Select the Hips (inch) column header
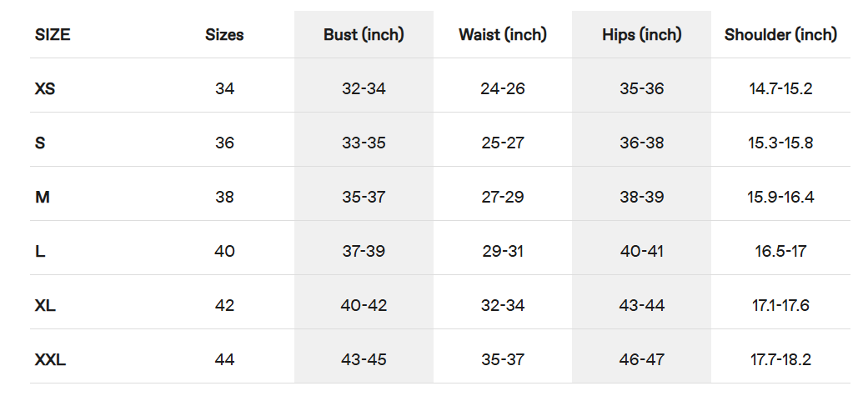The image size is (868, 396). 641,35
